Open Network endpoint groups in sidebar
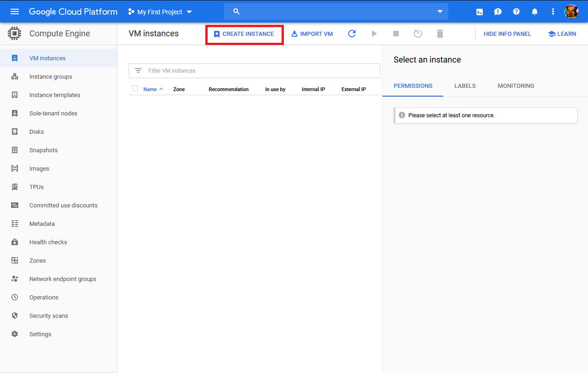The width and height of the screenshot is (588, 373). tap(59, 279)
